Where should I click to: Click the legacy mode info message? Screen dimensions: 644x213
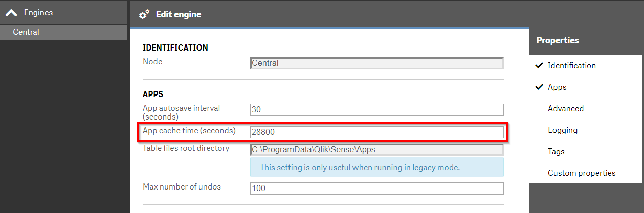(377, 167)
